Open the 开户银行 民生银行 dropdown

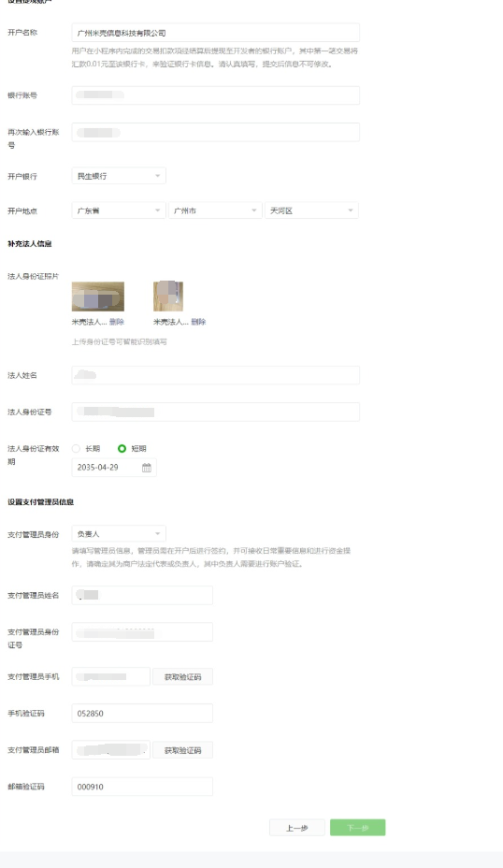click(x=119, y=176)
